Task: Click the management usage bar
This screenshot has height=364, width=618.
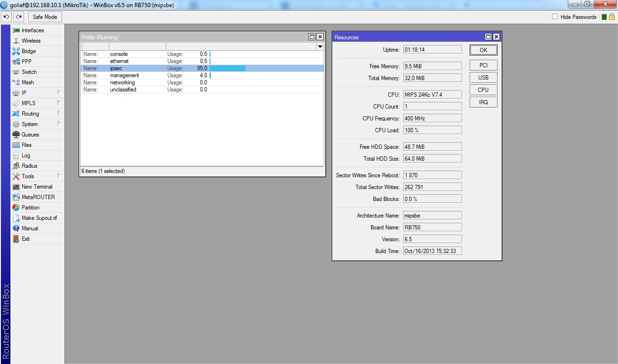Action: click(x=210, y=75)
